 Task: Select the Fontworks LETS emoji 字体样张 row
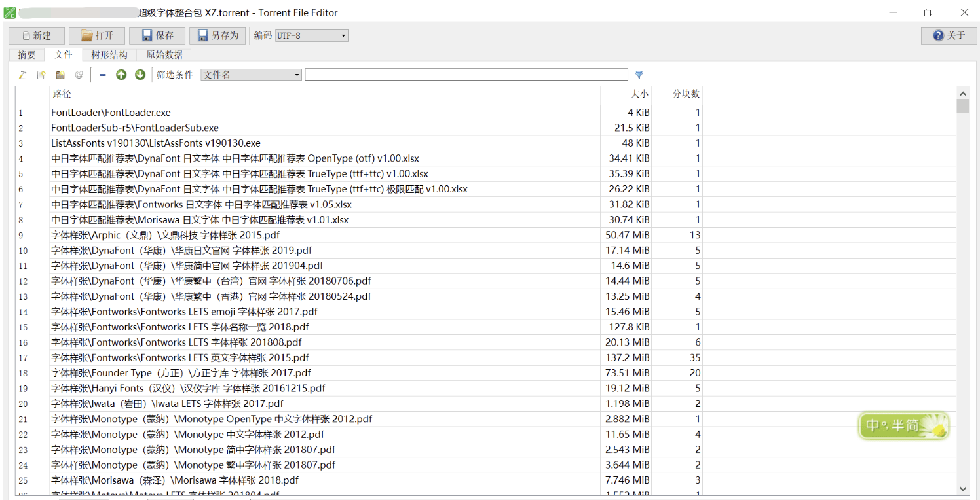click(486, 312)
